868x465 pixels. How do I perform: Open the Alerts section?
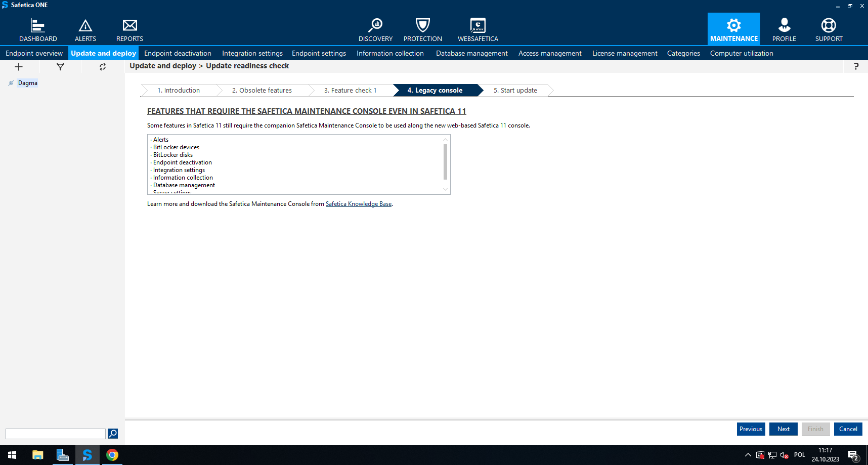pos(85,30)
